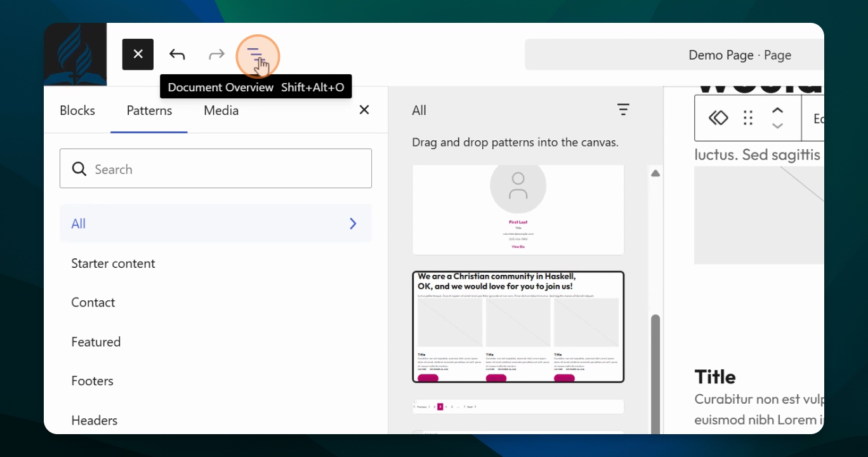Click the patterns list scrollbar up arrow
Screen dimensions: 868x457
tap(655, 173)
